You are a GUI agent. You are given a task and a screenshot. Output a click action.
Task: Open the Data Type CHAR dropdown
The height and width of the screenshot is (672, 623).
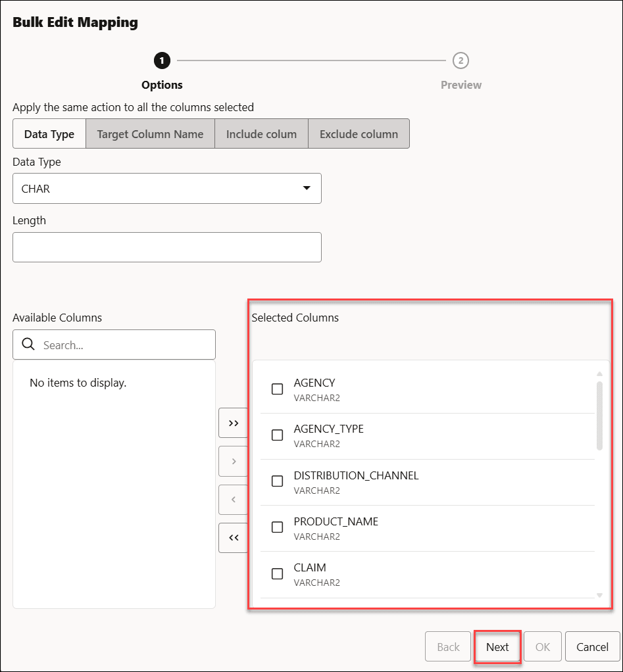coord(167,189)
